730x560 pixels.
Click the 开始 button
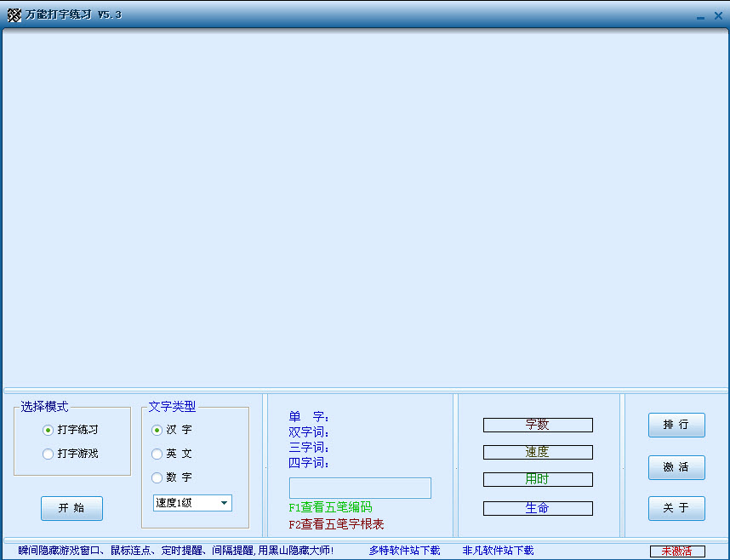(71, 508)
